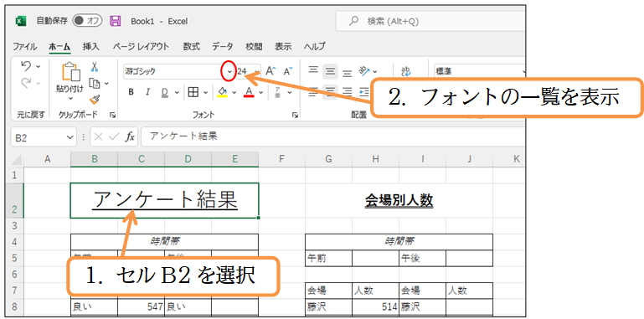The width and height of the screenshot is (644, 319).
Task: Click the align right icon
Action: (x=347, y=91)
